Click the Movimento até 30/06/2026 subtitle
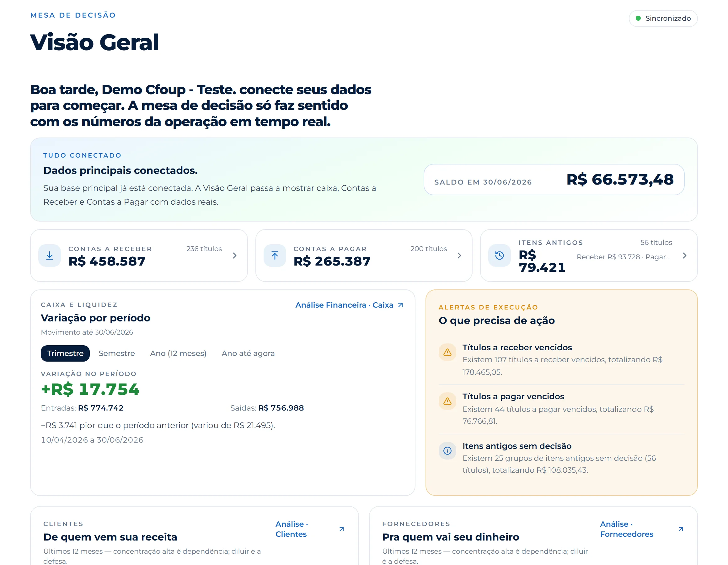Viewport: 728px width, 565px height. [87, 332]
